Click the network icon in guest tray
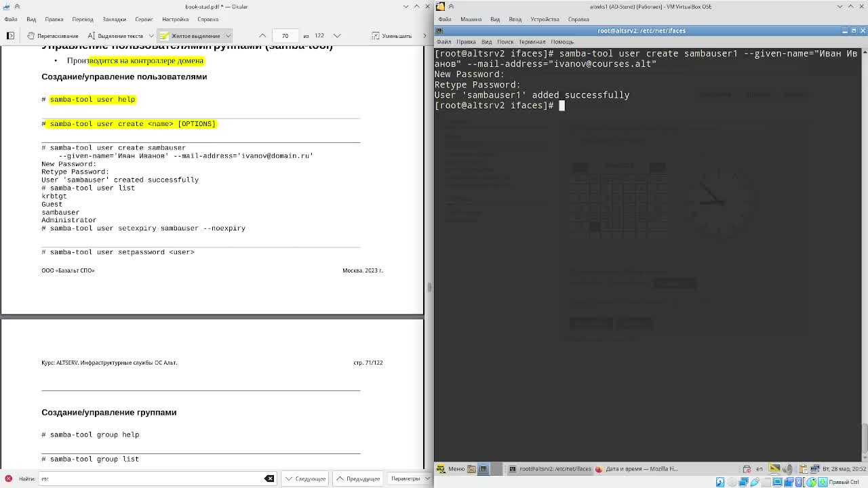The width and height of the screenshot is (868, 488). [x=815, y=468]
